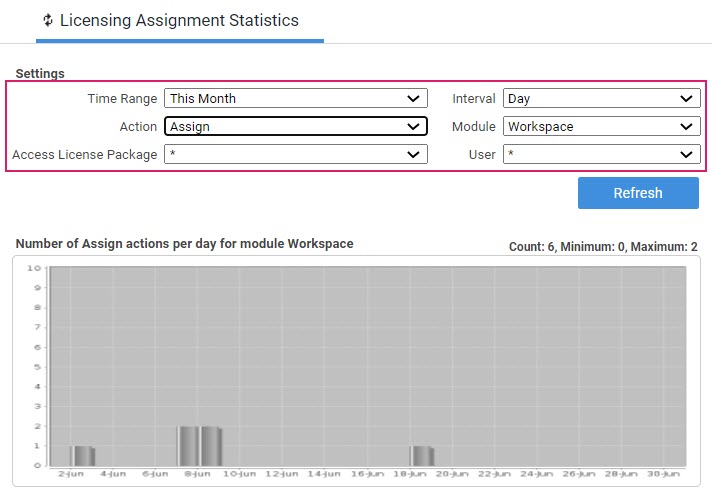Screen dimensions: 712x490
Task: Click the chart bar at 18-jun
Action: coord(422,456)
